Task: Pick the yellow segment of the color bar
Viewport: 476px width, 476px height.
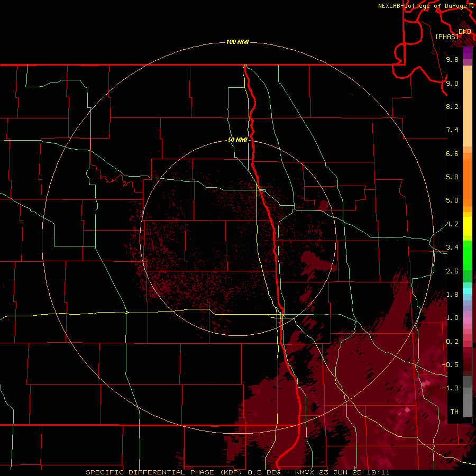Action: [x=467, y=226]
